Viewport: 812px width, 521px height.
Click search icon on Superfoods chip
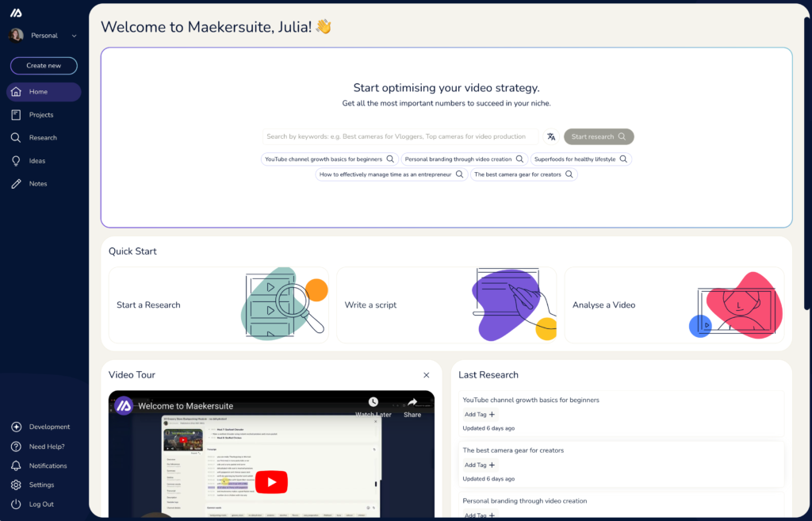pyautogui.click(x=623, y=159)
